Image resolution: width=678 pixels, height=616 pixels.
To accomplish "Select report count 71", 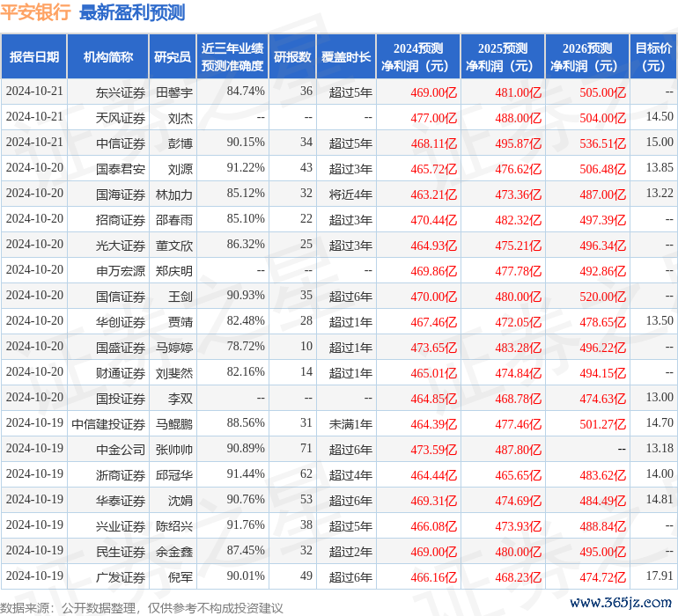I will point(306,448).
